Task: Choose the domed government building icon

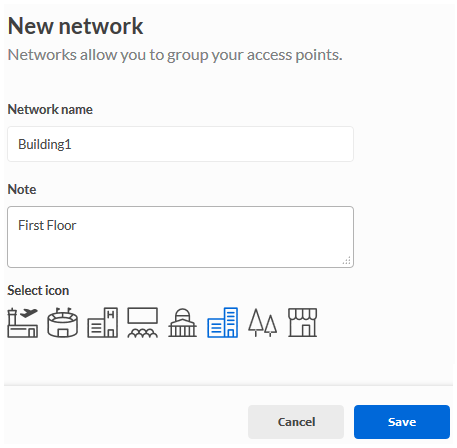Action: pyautogui.click(x=183, y=323)
